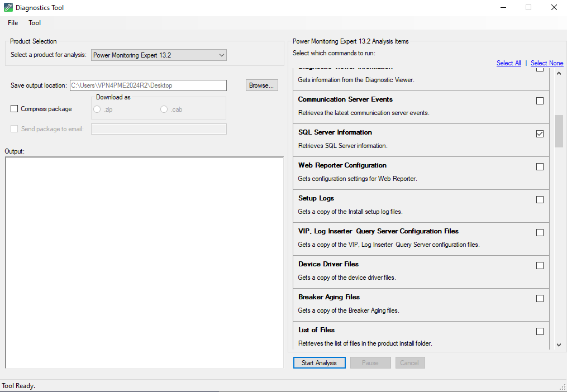The width and height of the screenshot is (567, 392).
Task: Click inside the Output text area
Action: (144, 262)
